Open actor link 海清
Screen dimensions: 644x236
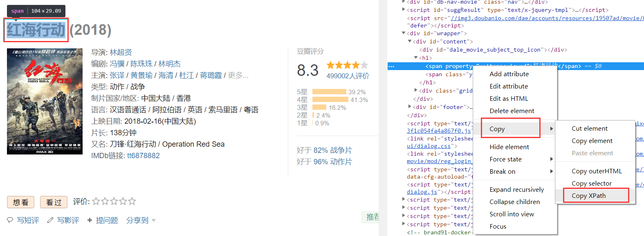tap(166, 75)
